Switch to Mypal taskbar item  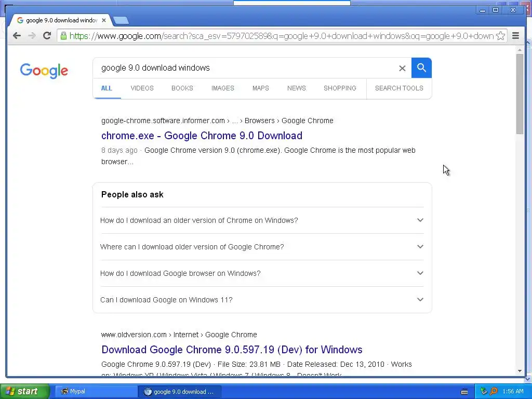click(96, 392)
